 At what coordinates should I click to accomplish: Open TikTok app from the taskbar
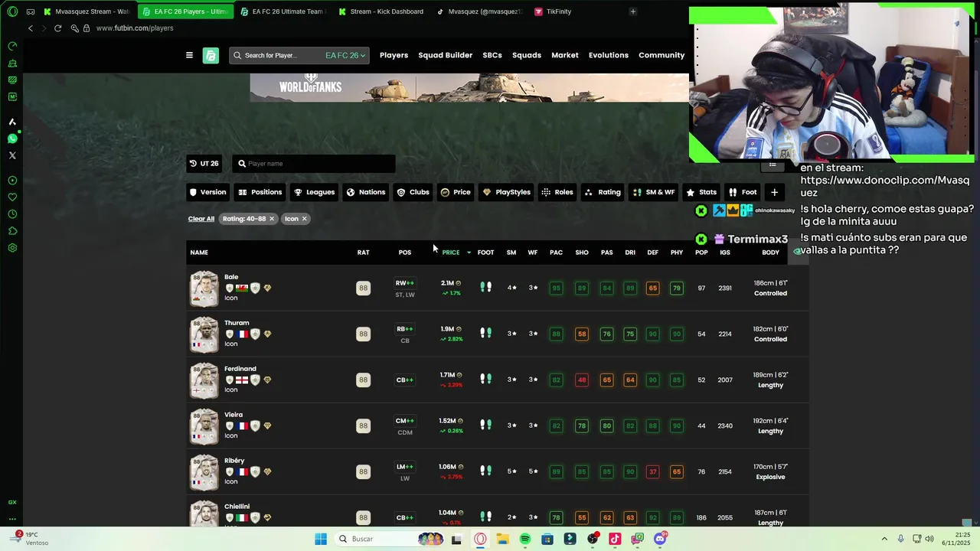[x=615, y=539]
